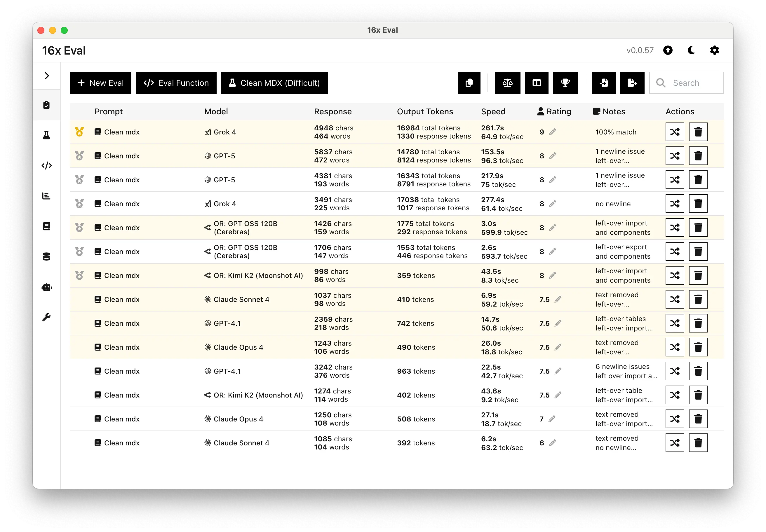Click the '16x Eval' app title

(64, 50)
